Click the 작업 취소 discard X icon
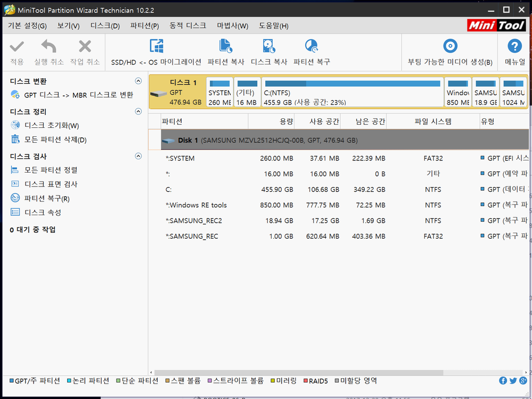 pyautogui.click(x=85, y=46)
